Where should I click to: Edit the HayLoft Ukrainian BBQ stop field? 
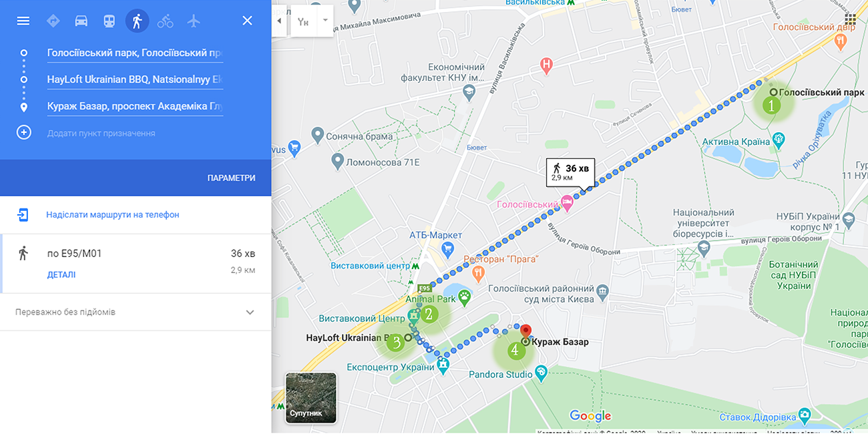[135, 79]
